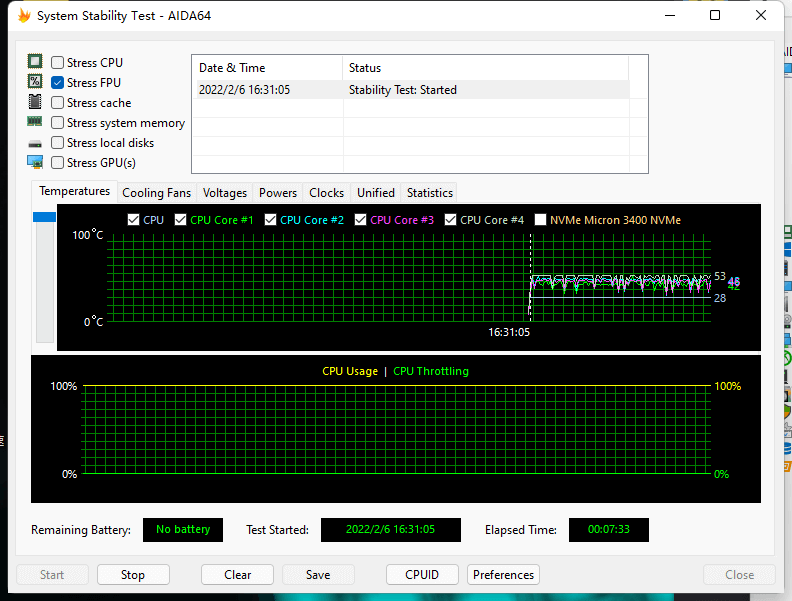
Task: Toggle CPU Core #2 graph line
Action: tap(270, 220)
